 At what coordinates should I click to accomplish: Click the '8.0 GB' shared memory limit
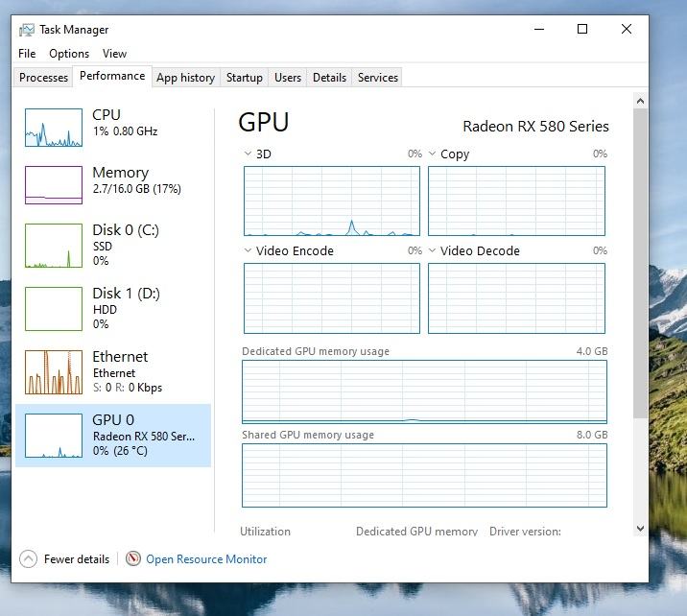coord(592,435)
